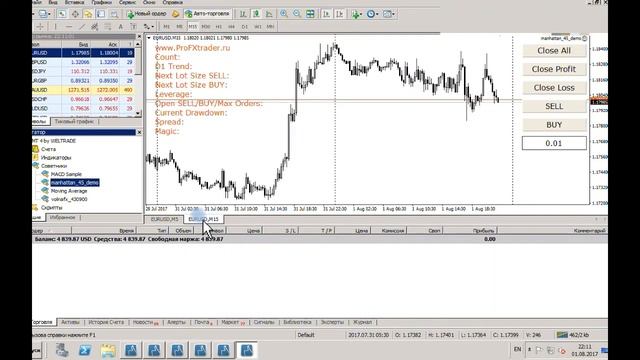Image resolution: width=640 pixels, height=360 pixels.
Task: Click the Новый ордер button
Action: click(147, 14)
